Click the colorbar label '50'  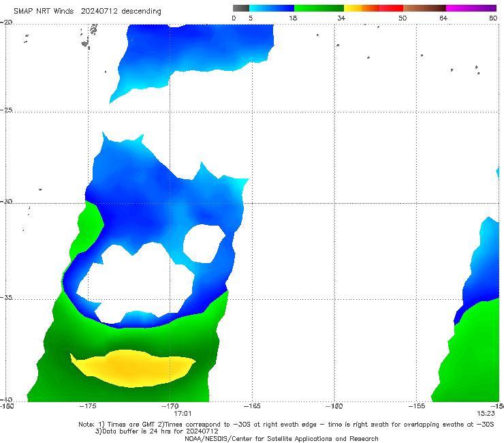(x=403, y=18)
